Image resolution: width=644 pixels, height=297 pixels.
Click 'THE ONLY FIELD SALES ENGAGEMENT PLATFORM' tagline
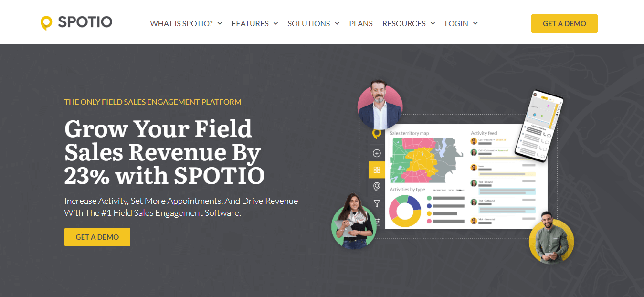click(x=153, y=102)
